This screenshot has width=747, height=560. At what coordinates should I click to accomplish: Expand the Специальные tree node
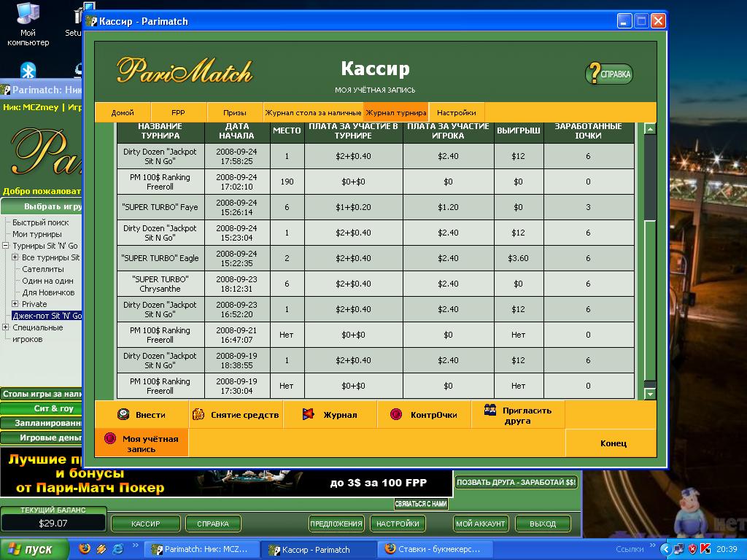pyautogui.click(x=6, y=327)
